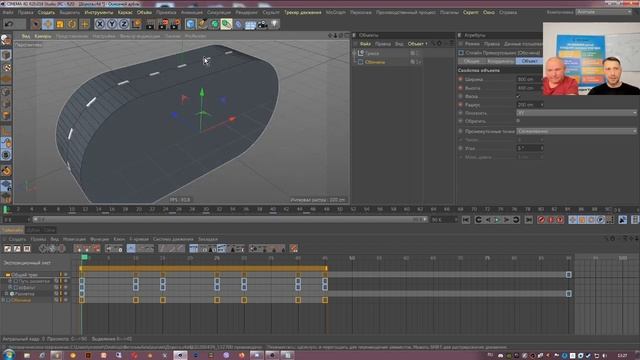
Task: Toggle the Y axis lock
Action: point(112,24)
